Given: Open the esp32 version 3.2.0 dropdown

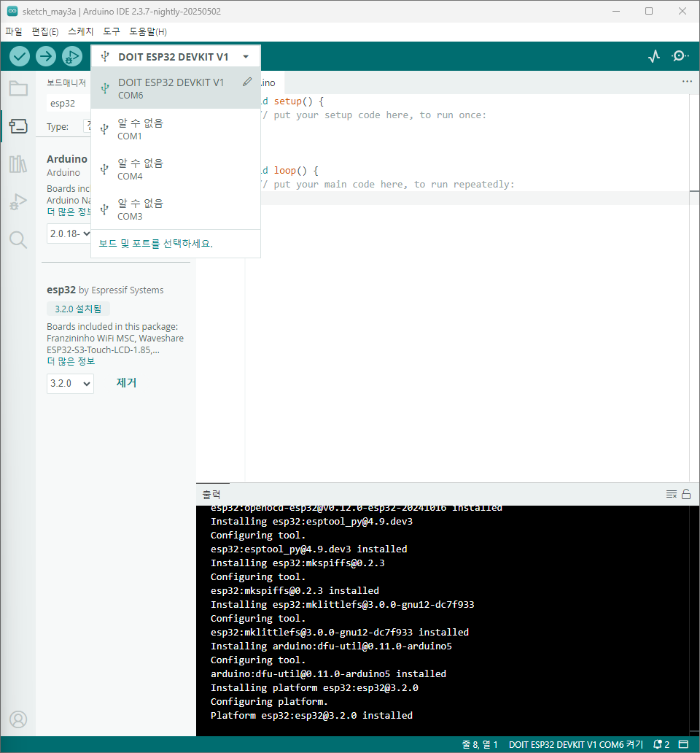Looking at the screenshot, I should click(70, 384).
